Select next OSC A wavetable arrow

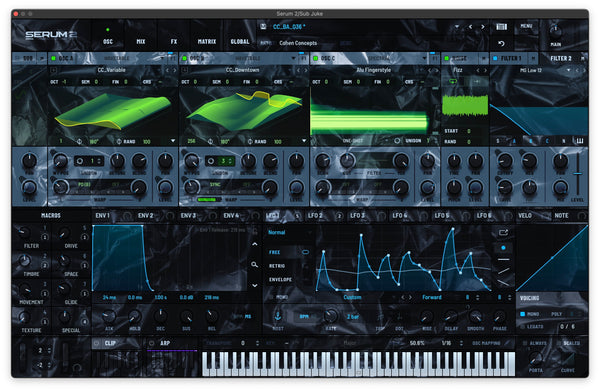(x=174, y=70)
